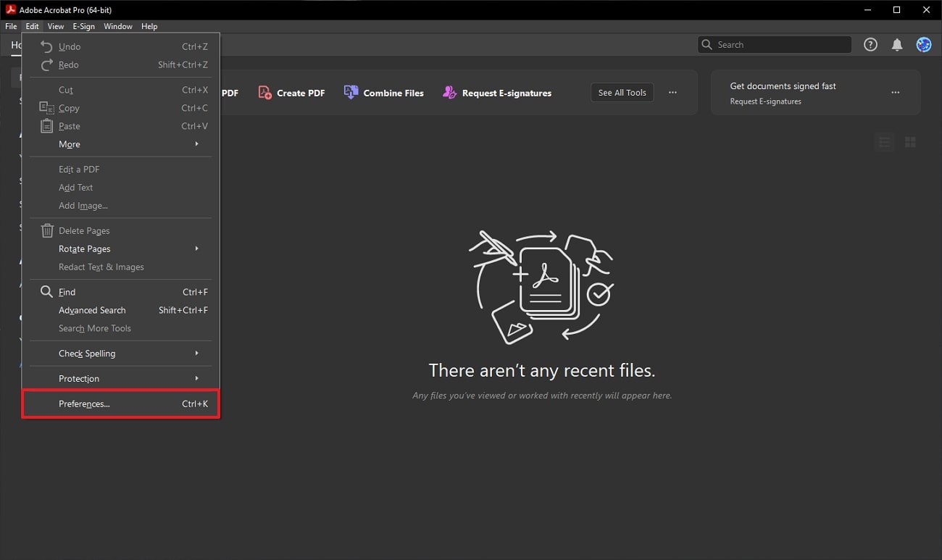Open the user profile avatar
This screenshot has width=942, height=560.
(923, 45)
